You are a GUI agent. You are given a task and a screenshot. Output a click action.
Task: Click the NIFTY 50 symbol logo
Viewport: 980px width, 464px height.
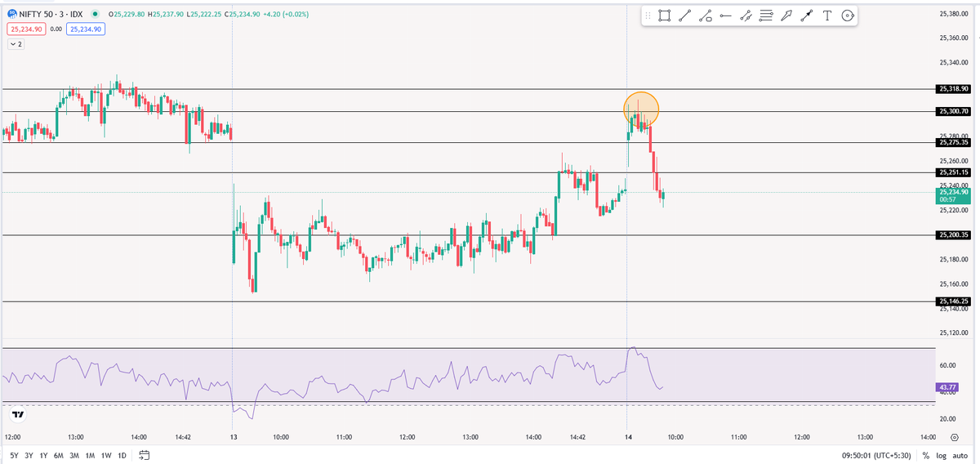pyautogui.click(x=11, y=14)
